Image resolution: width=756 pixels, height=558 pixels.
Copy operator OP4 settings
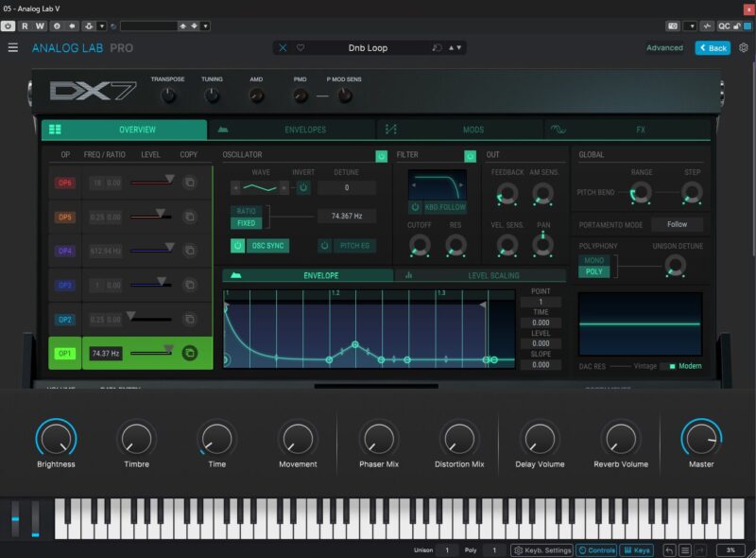190,251
